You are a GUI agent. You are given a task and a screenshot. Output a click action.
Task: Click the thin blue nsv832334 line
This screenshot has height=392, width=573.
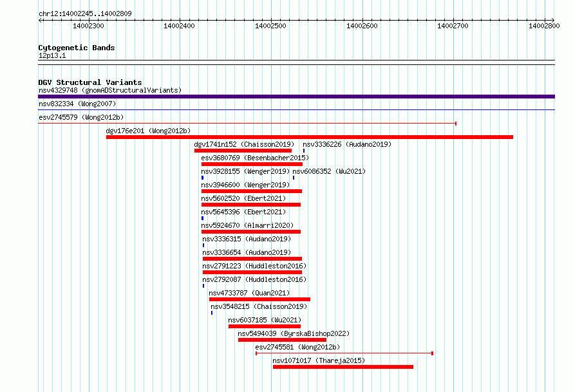click(296, 109)
